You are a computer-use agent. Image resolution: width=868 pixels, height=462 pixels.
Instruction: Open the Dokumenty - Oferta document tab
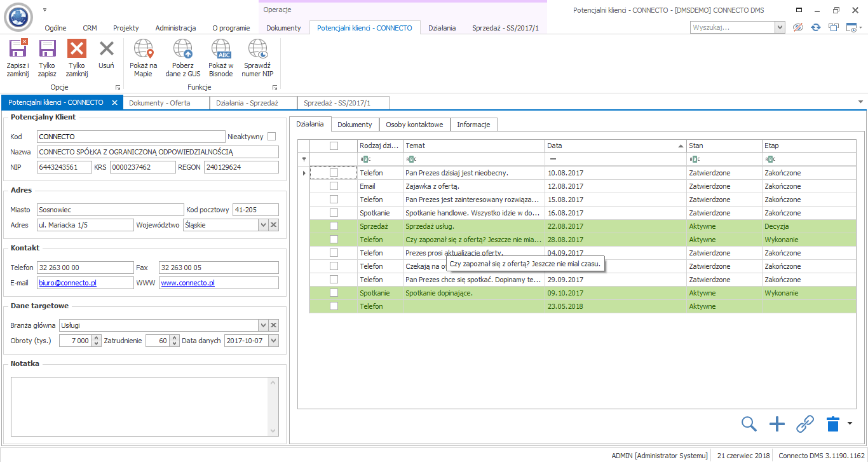point(165,102)
